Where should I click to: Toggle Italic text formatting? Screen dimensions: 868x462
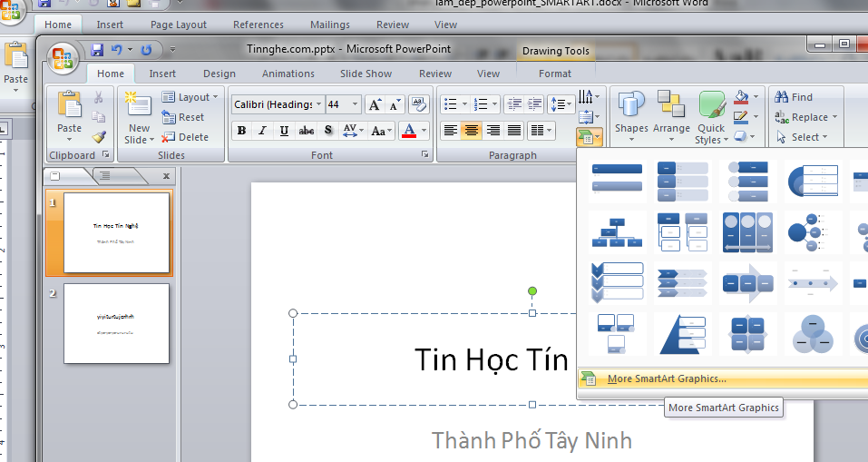coord(262,131)
